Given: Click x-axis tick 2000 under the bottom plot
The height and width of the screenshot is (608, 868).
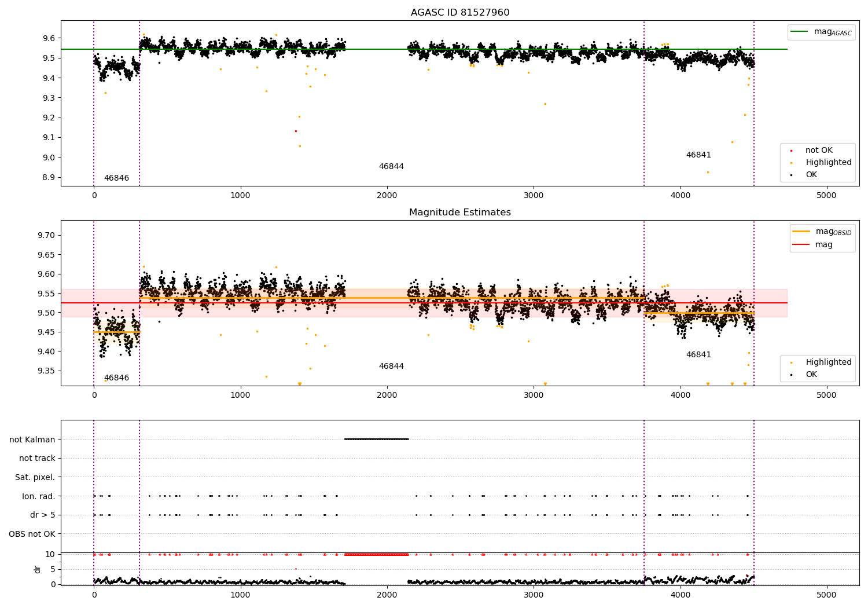Looking at the screenshot, I should pos(387,595).
